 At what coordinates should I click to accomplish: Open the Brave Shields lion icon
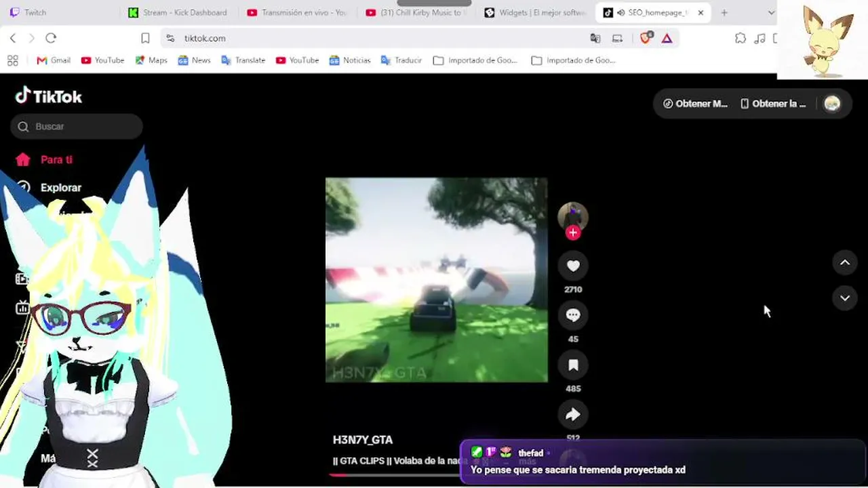coord(646,38)
